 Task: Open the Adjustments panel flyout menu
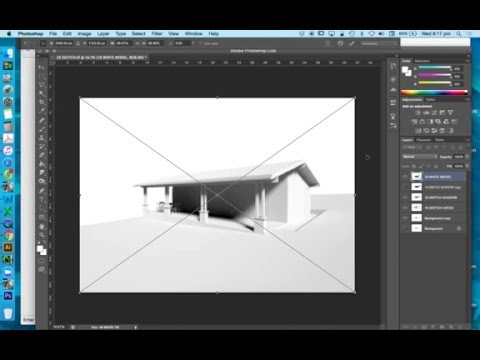tap(467, 100)
